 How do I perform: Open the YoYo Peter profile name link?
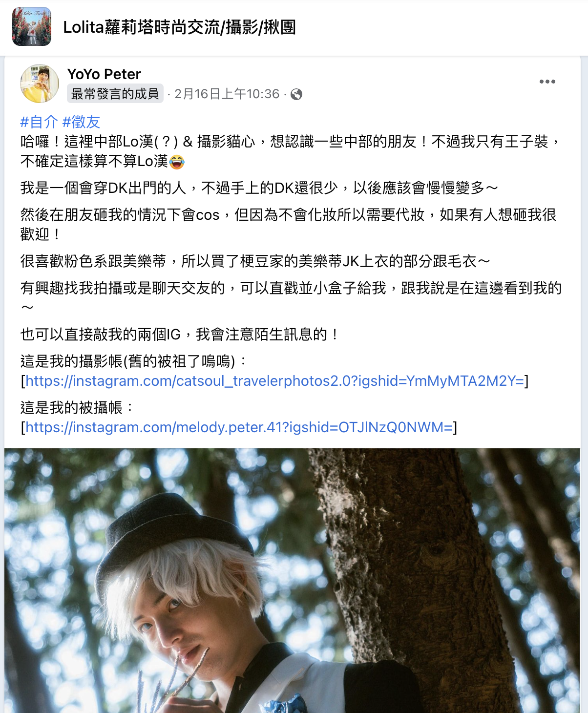pos(104,74)
